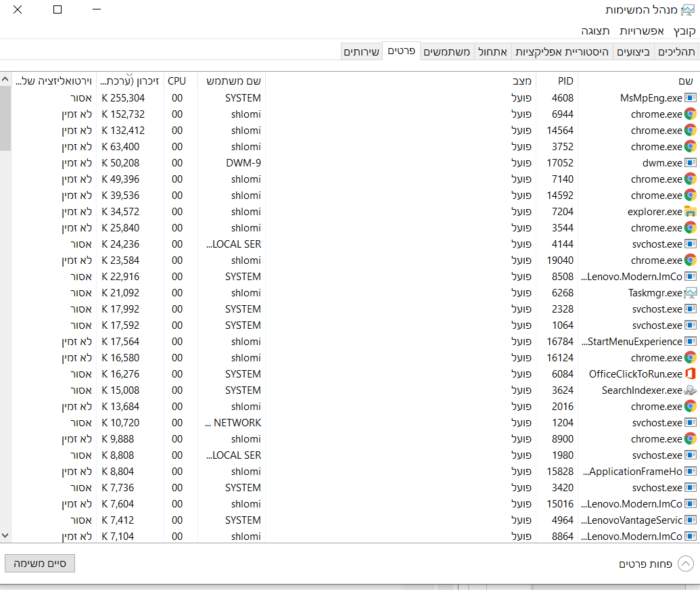Click Chrome icon for PID 19040
The width and height of the screenshot is (700, 590).
point(690,260)
